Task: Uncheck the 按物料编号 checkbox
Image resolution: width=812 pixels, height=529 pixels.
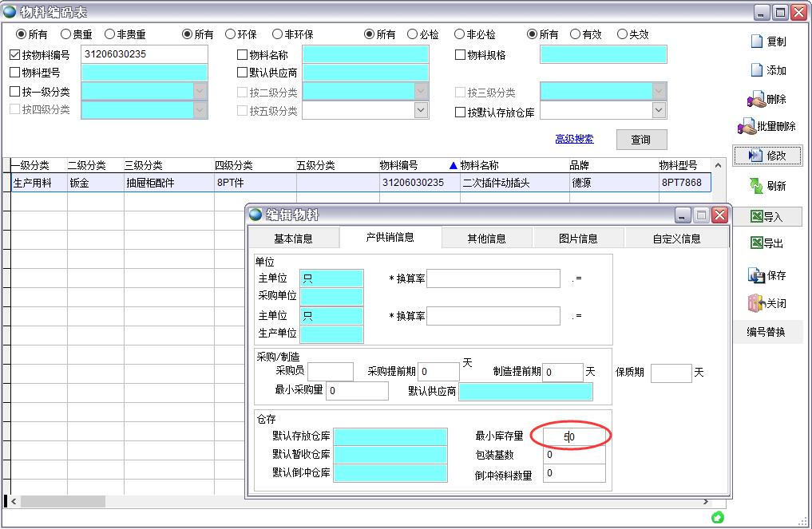Action: tap(15, 55)
